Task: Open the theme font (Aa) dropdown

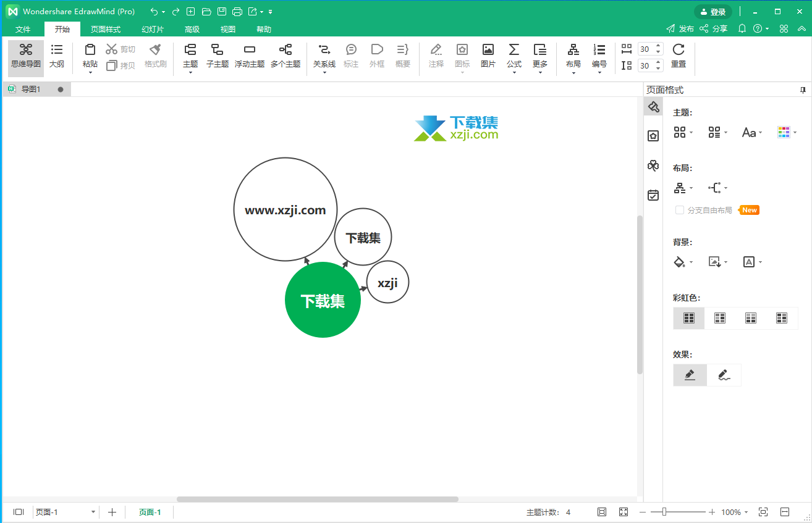Action: (x=752, y=132)
